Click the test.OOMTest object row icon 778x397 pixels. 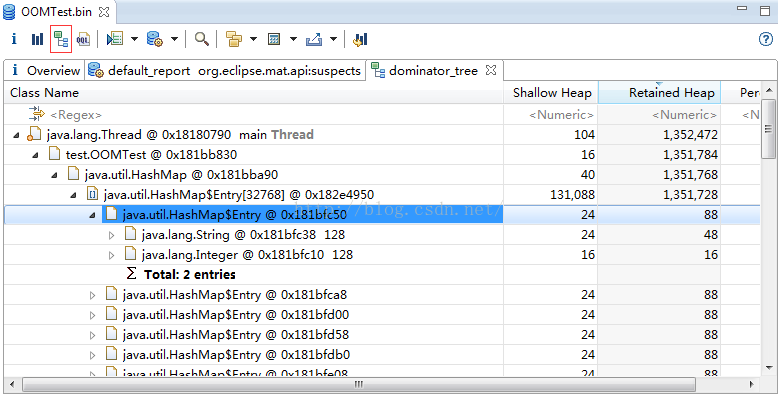55,154
